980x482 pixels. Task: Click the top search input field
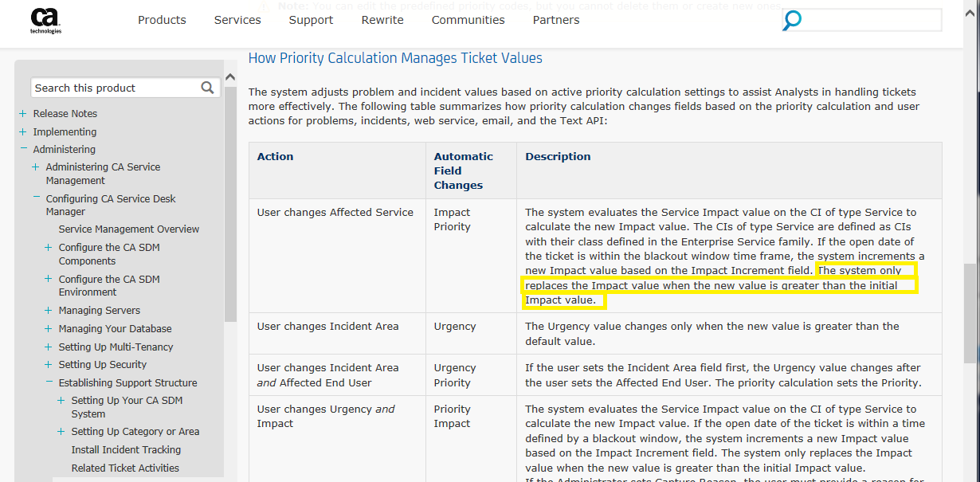tap(868, 20)
